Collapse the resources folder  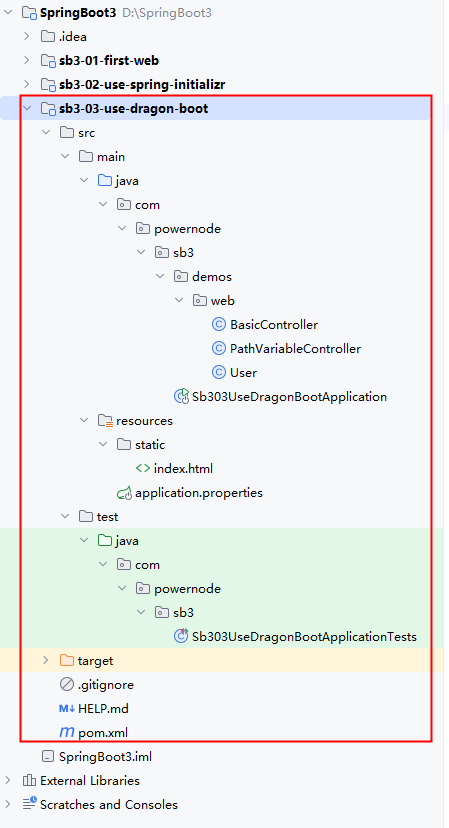pyautogui.click(x=83, y=420)
